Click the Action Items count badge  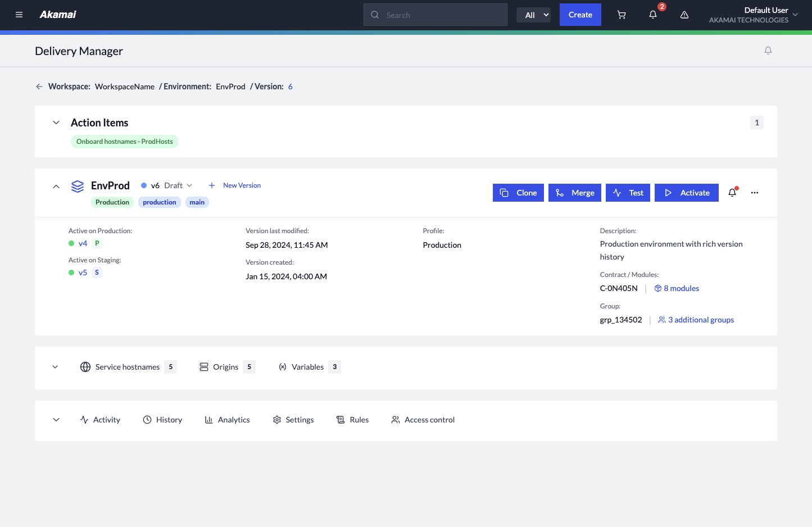coord(757,122)
